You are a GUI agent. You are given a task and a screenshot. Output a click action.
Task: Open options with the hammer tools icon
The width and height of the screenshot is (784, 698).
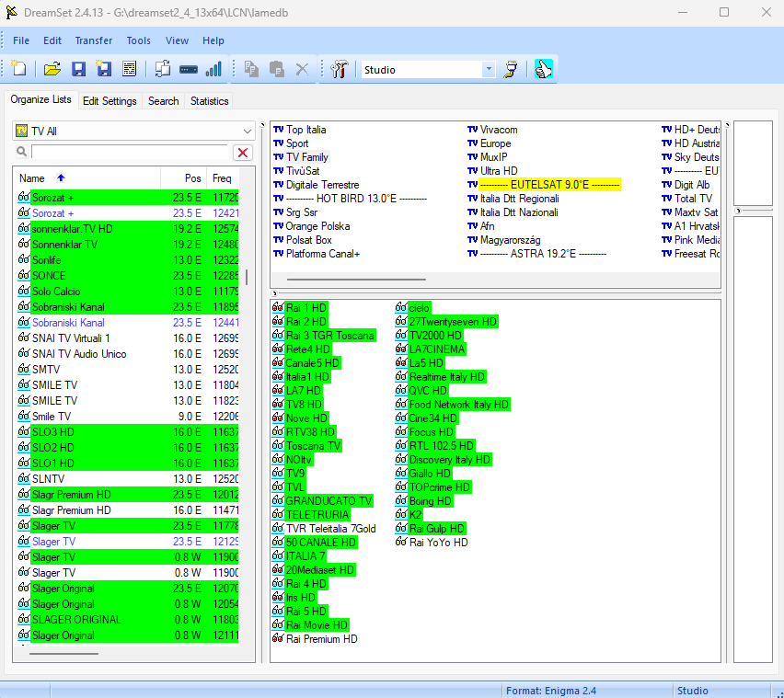tap(339, 69)
